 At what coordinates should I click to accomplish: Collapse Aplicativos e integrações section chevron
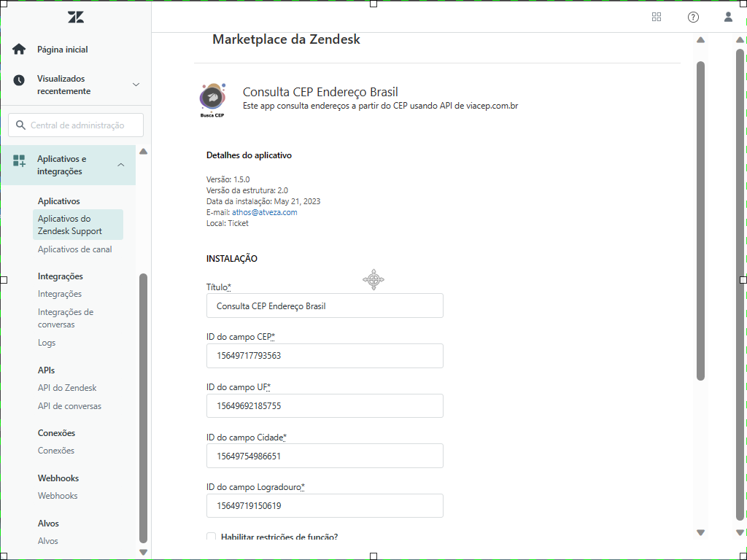(121, 165)
